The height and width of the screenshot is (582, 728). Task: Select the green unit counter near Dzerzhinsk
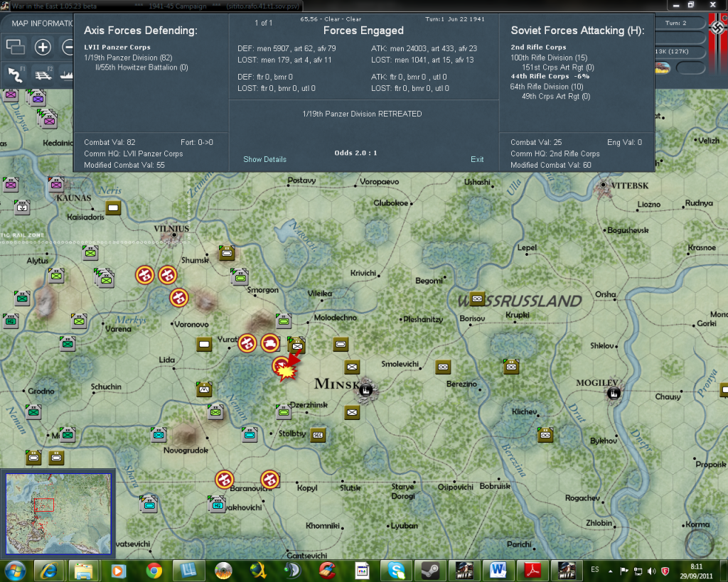tap(284, 411)
